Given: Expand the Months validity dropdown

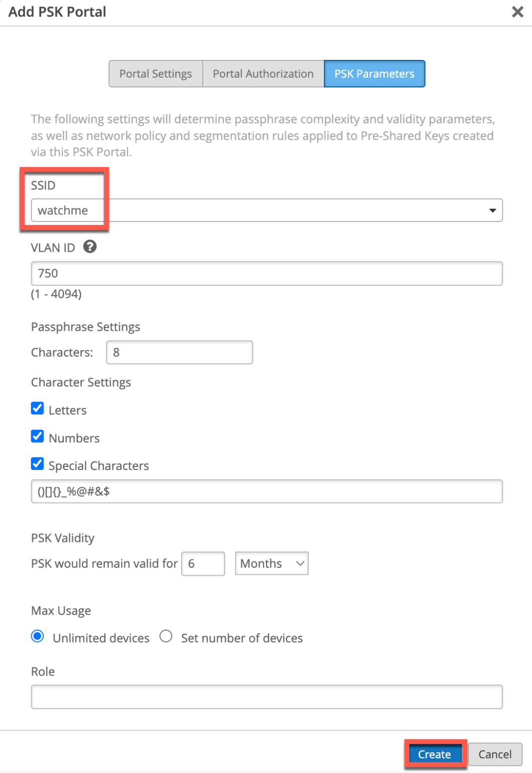Looking at the screenshot, I should [271, 563].
